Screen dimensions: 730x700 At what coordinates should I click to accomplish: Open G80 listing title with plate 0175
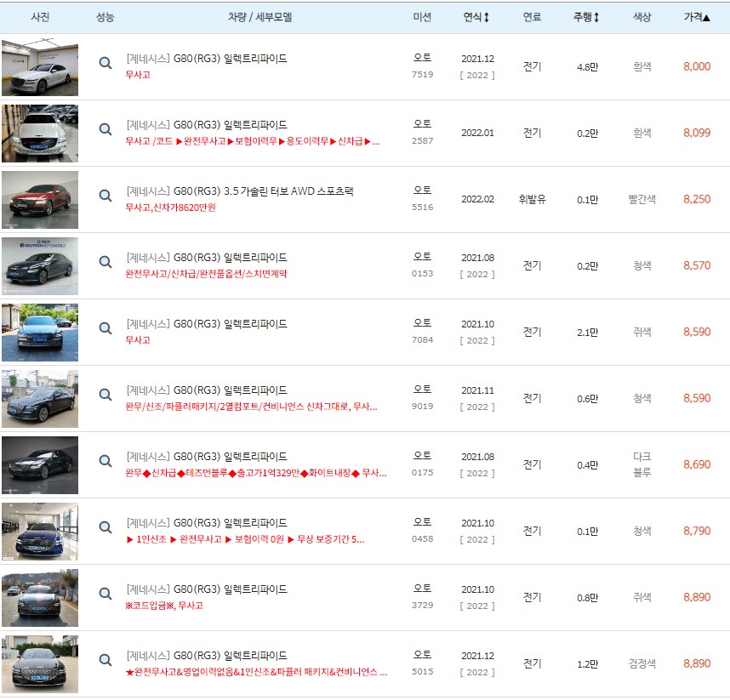pos(207,457)
